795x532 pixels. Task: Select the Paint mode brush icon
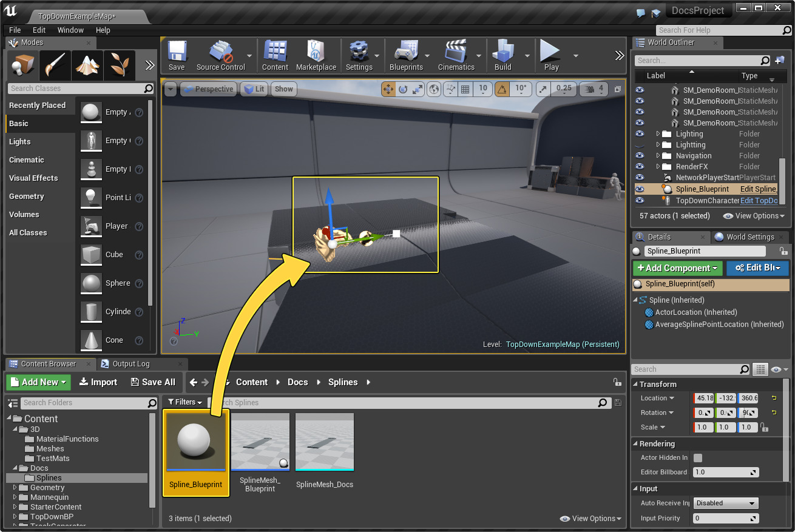(x=55, y=64)
